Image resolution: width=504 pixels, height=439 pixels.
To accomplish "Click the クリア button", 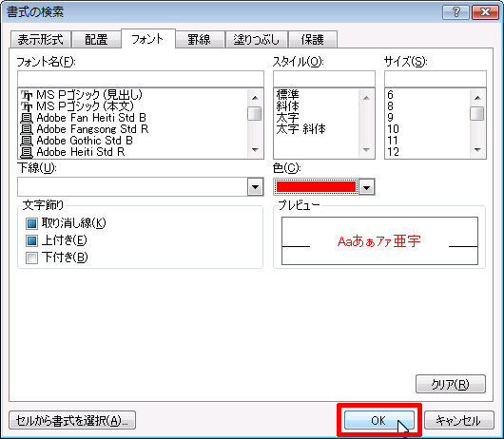I will coord(451,384).
